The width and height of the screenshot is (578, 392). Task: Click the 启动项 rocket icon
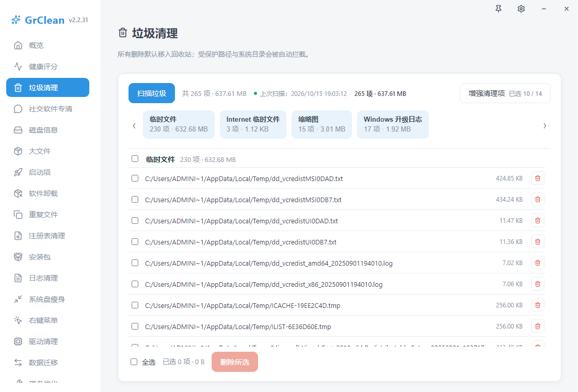point(18,172)
